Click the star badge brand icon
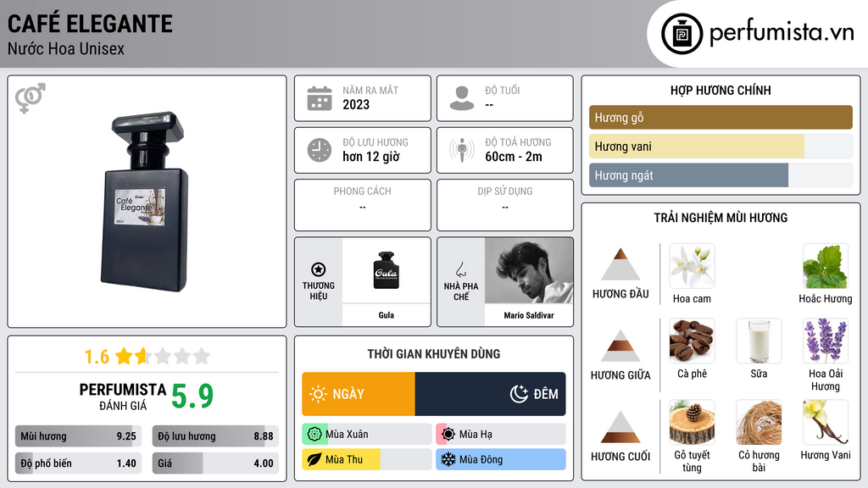The image size is (868, 488). point(319,269)
